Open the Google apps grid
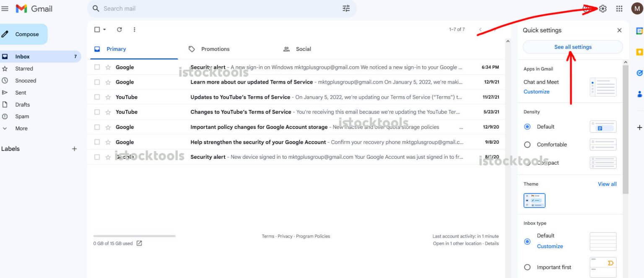Viewport: 644px width, 278px height. (x=619, y=8)
